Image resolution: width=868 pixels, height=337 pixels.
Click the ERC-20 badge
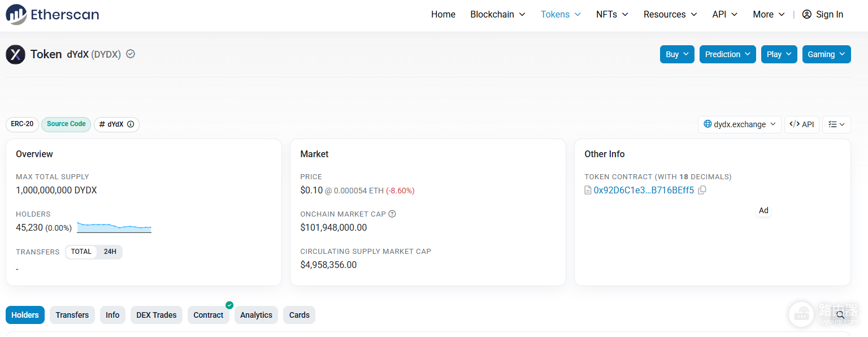[x=22, y=124]
